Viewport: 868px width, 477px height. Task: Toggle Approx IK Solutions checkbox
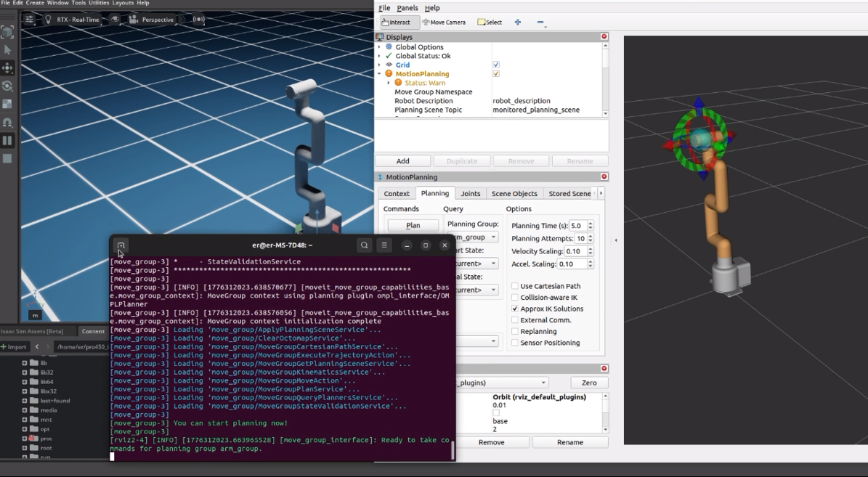[515, 309]
